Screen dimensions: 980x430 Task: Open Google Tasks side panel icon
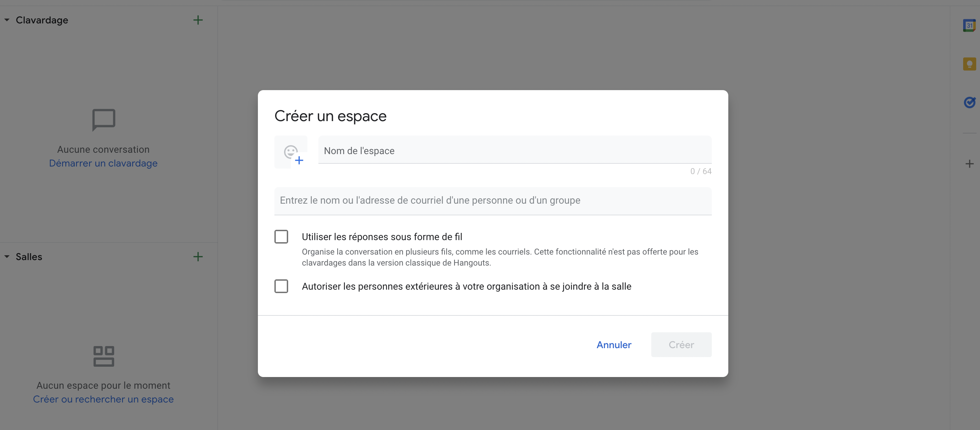click(x=969, y=102)
